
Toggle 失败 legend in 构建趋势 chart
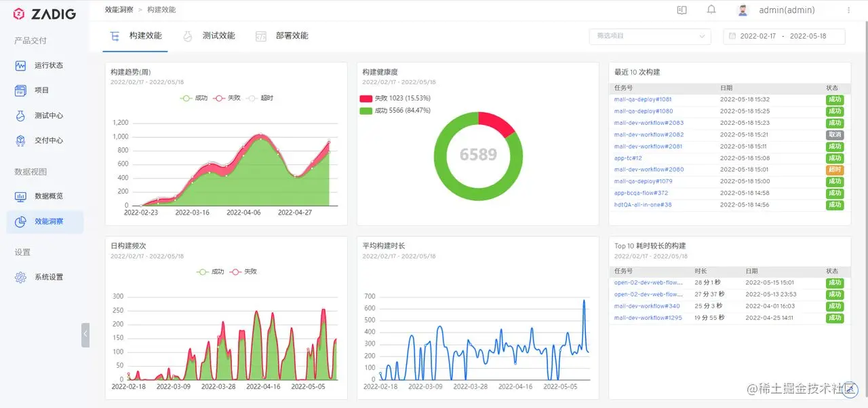pos(226,98)
